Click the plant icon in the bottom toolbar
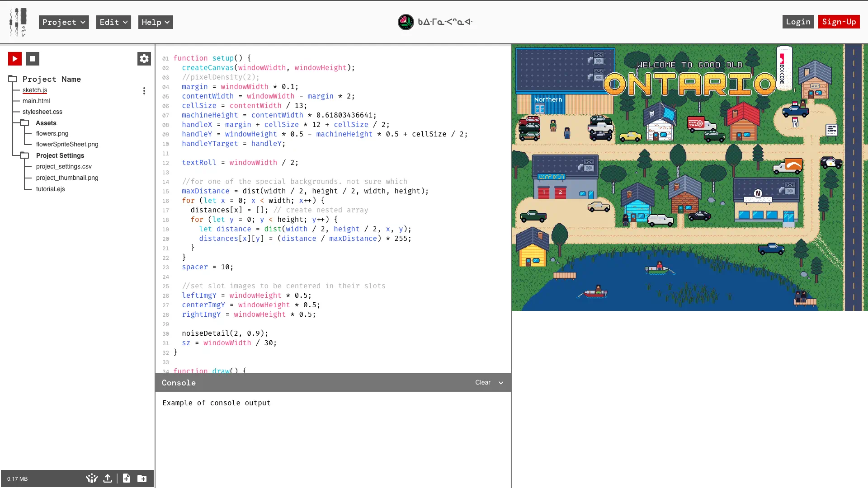This screenshot has height=488, width=868. (x=92, y=478)
